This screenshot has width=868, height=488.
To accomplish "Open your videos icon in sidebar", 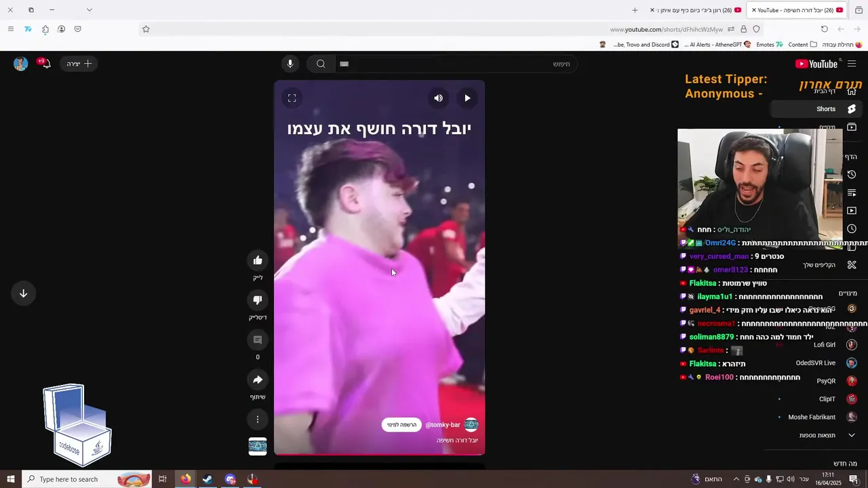I will pos(852,211).
